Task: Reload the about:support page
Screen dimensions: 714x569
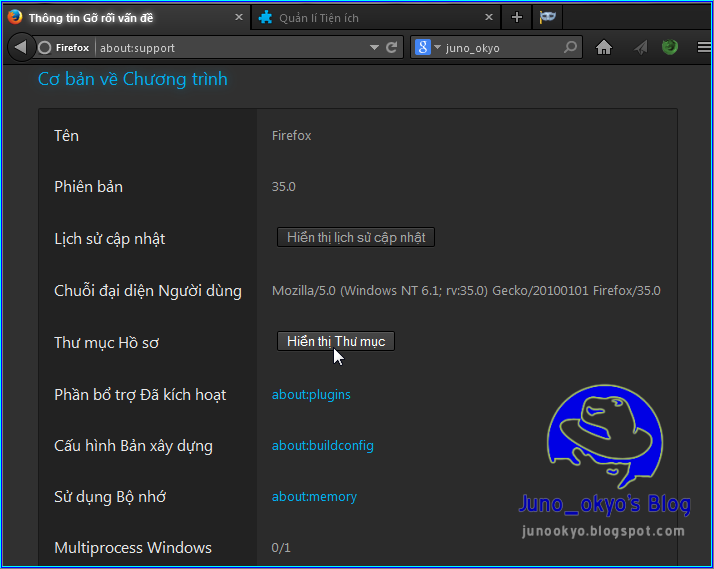Action: point(392,47)
